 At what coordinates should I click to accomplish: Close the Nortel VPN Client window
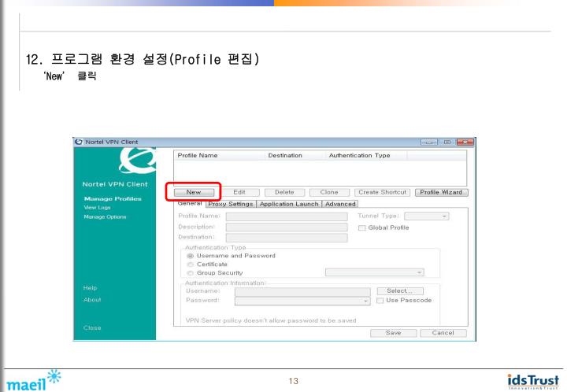click(465, 142)
